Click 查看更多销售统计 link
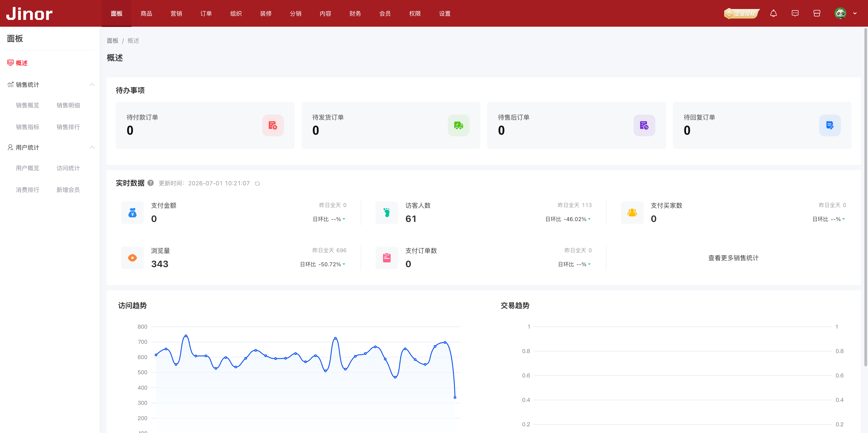This screenshot has height=433, width=868. click(733, 258)
